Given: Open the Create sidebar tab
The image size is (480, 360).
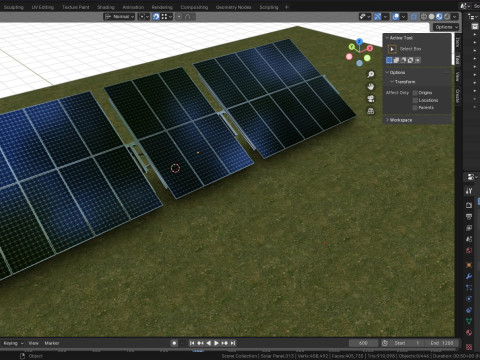Looking at the screenshot, I should tap(458, 96).
